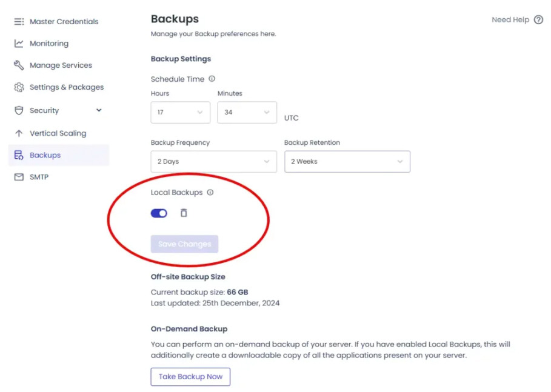Click the Schedule Time info icon

[x=212, y=79]
